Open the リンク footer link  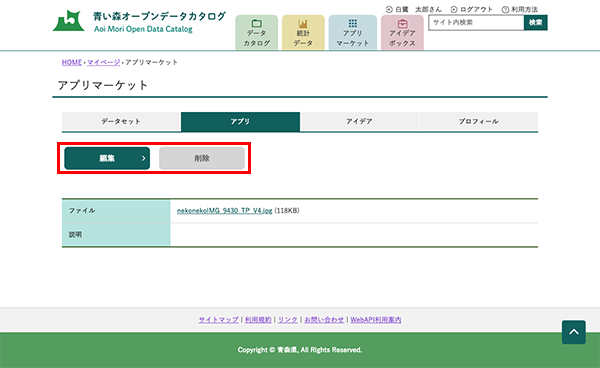(x=288, y=320)
